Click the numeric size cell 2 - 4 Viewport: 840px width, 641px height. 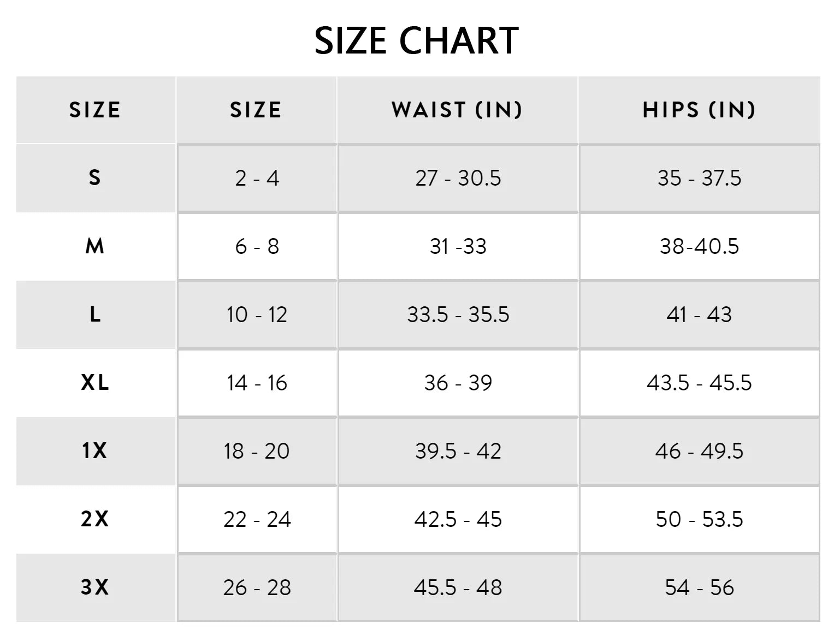point(257,178)
